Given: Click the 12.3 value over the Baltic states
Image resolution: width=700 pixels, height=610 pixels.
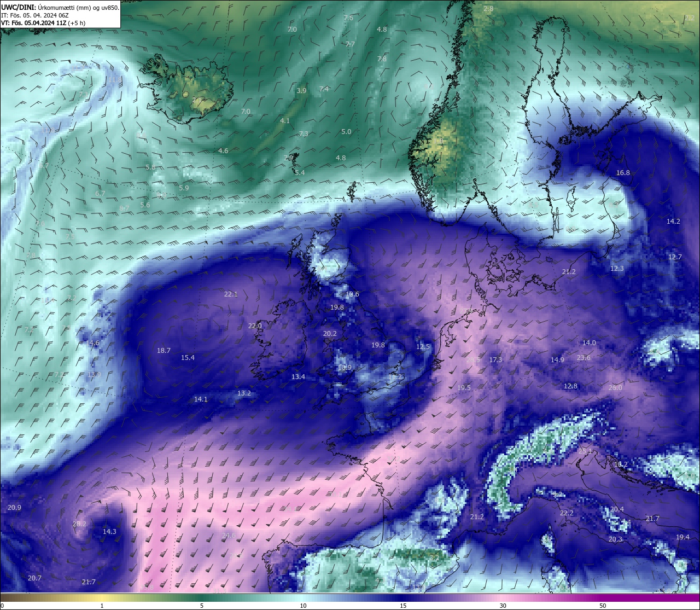Looking at the screenshot, I should pos(617,269).
